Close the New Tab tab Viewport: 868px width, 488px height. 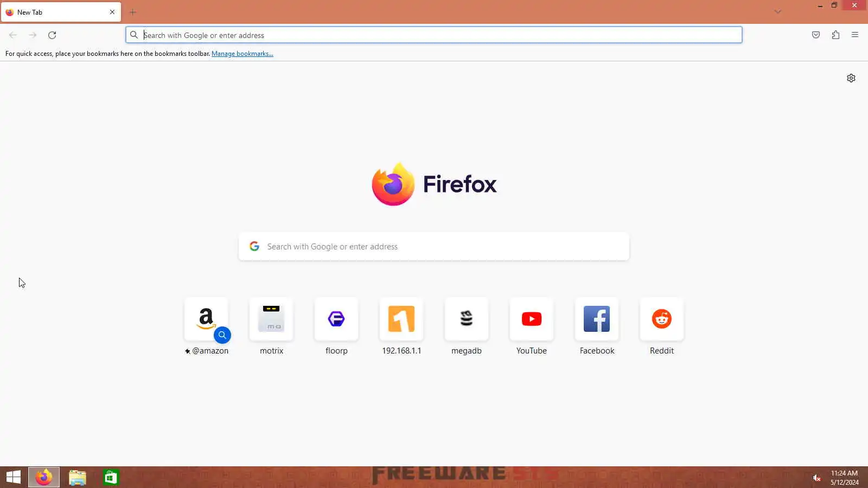[112, 12]
